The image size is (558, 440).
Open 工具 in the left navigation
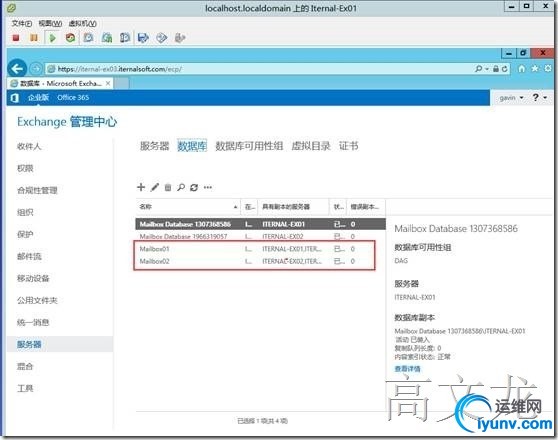[25, 388]
